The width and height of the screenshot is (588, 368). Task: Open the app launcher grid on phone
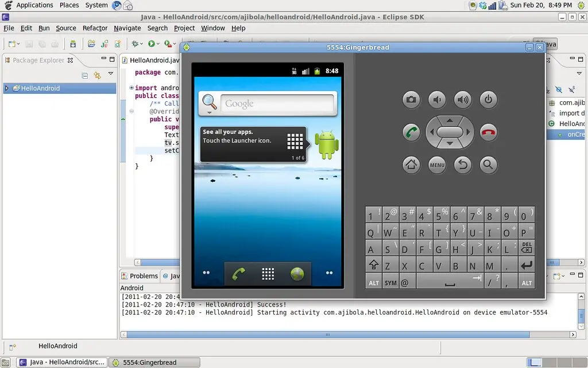pyautogui.click(x=268, y=274)
